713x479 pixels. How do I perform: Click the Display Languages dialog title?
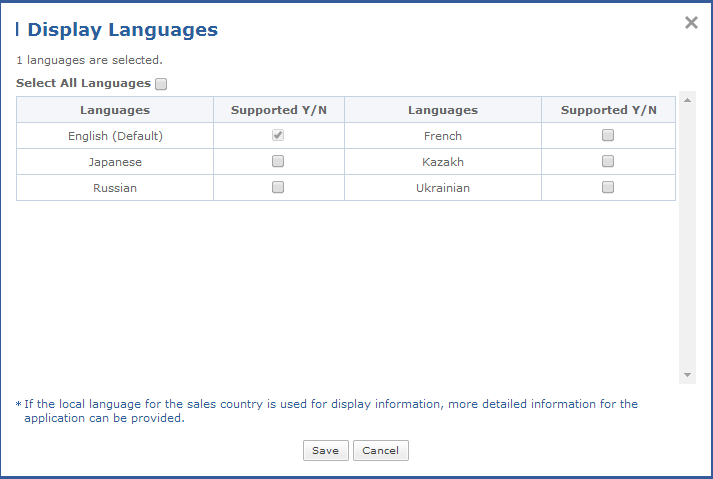click(122, 30)
